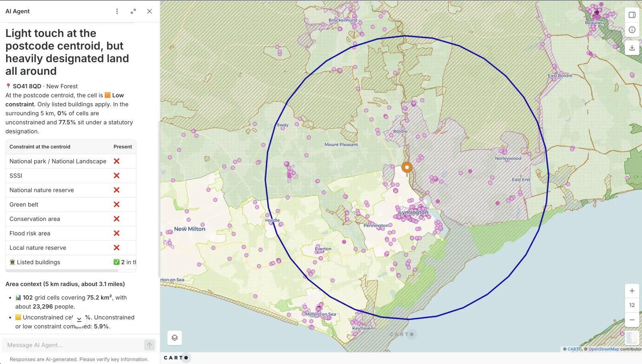This screenshot has width=642, height=364.
Task: Open the map info icon
Action: pos(632,30)
